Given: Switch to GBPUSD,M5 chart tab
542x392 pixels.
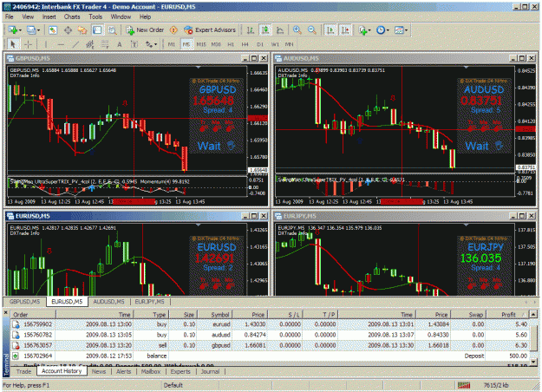Looking at the screenshot, I should 25,302.
